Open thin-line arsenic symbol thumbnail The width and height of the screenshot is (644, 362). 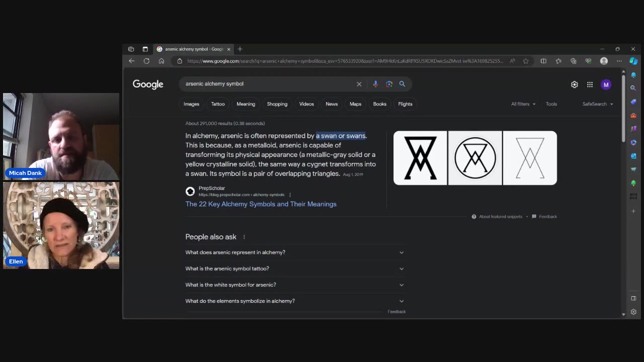tap(530, 158)
